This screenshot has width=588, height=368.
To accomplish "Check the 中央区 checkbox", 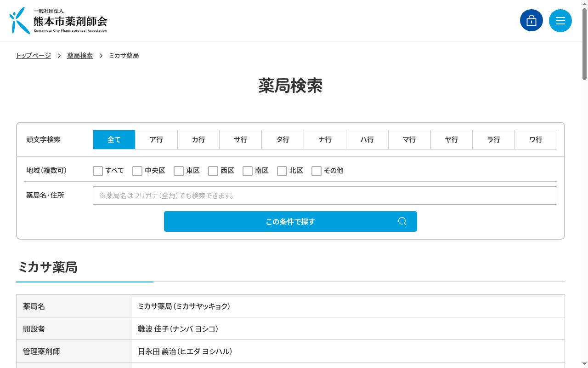I will click(137, 171).
